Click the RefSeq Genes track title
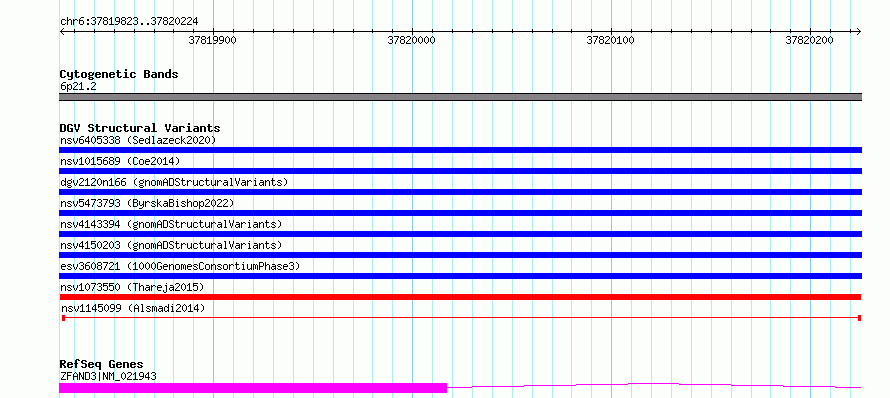 [x=101, y=365]
